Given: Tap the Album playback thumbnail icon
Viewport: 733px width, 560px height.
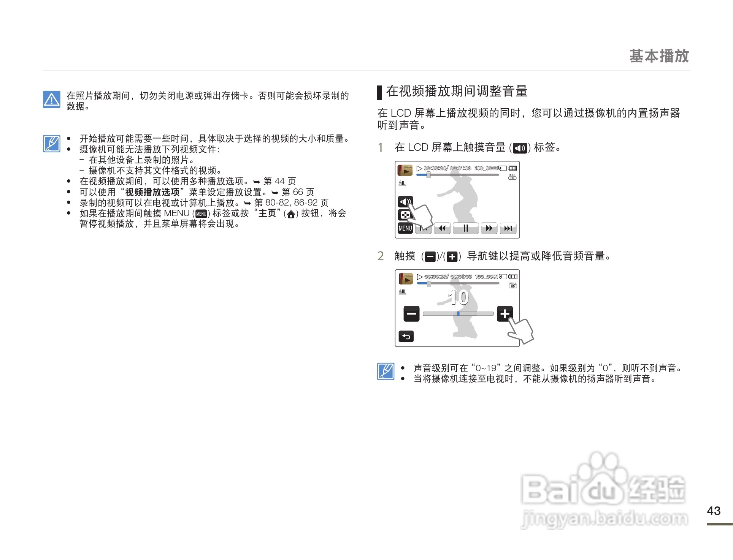Looking at the screenshot, I should (x=405, y=170).
